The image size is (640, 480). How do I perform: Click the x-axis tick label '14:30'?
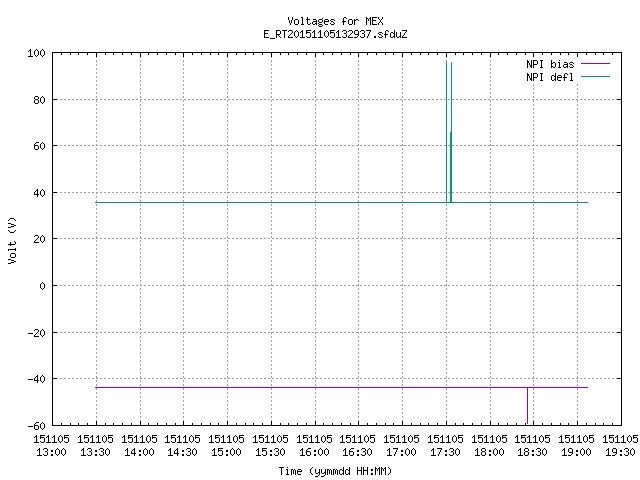(182, 452)
